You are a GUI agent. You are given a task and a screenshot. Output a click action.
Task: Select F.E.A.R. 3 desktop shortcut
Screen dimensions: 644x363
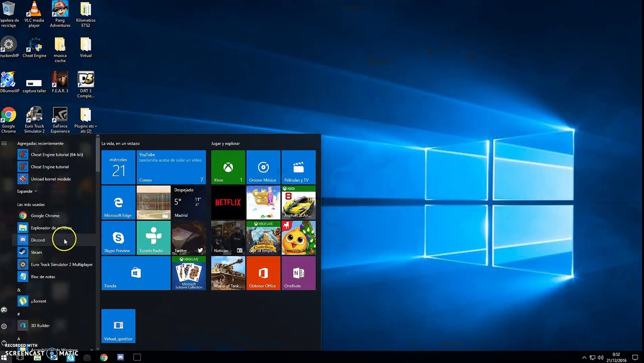tap(60, 82)
